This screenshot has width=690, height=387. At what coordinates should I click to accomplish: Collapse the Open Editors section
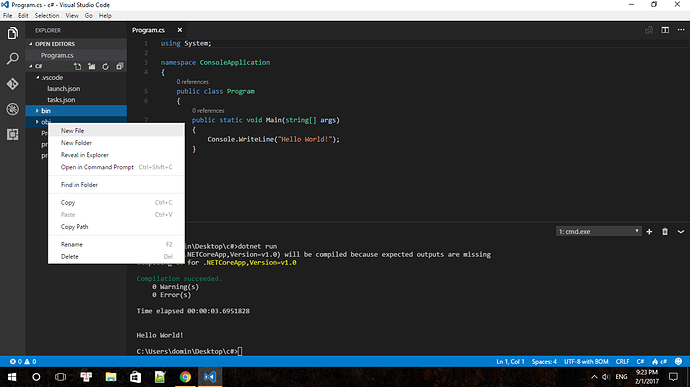pos(31,44)
